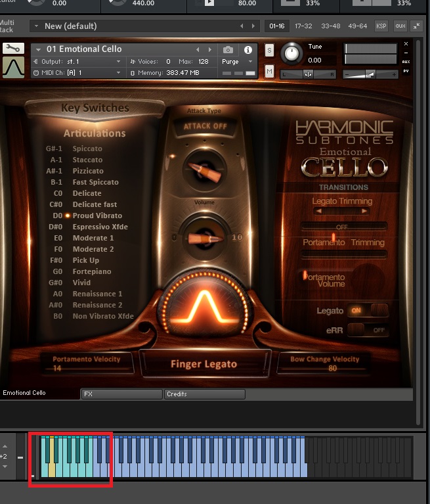Click the Legato Trimming left arrow
This screenshot has height=504, width=430.
point(319,211)
